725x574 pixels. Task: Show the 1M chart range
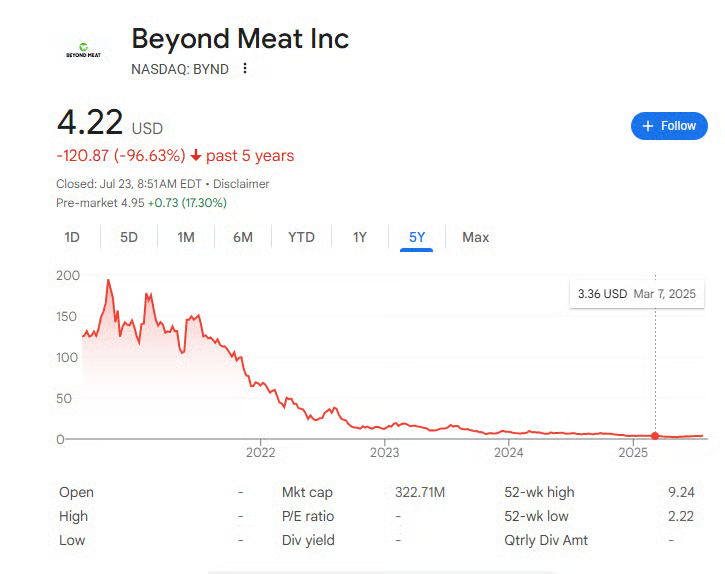point(186,237)
